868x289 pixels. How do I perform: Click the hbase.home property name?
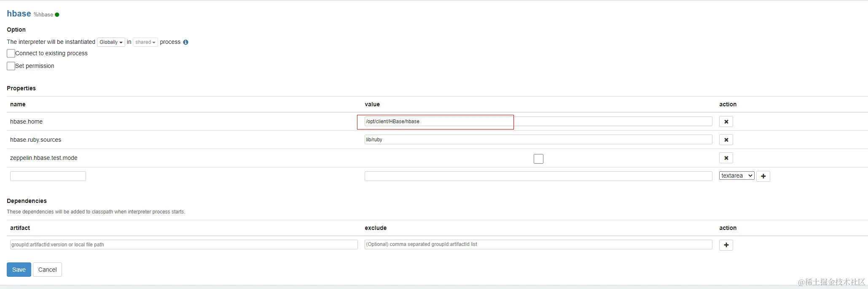[x=26, y=122]
